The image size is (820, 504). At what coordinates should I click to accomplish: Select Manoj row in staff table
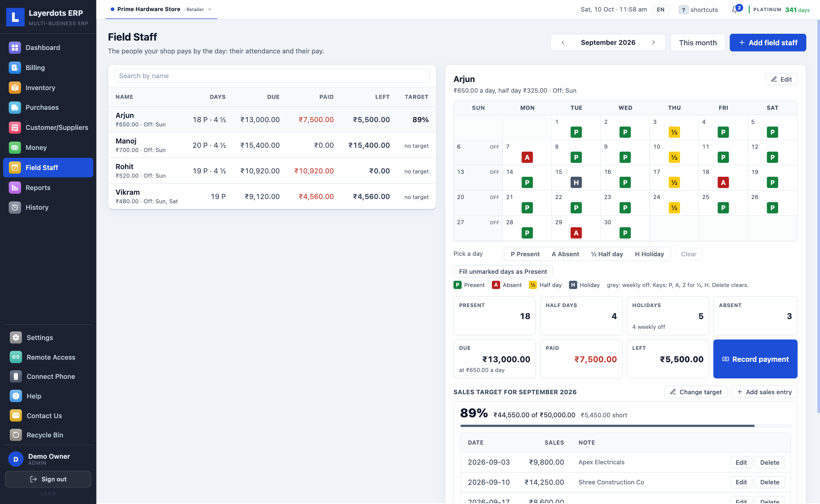point(272,145)
